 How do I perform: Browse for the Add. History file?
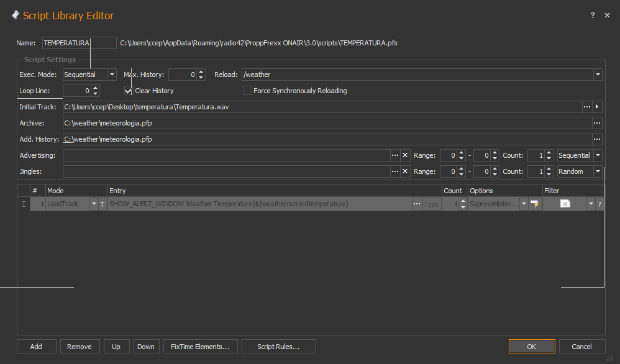[597, 139]
